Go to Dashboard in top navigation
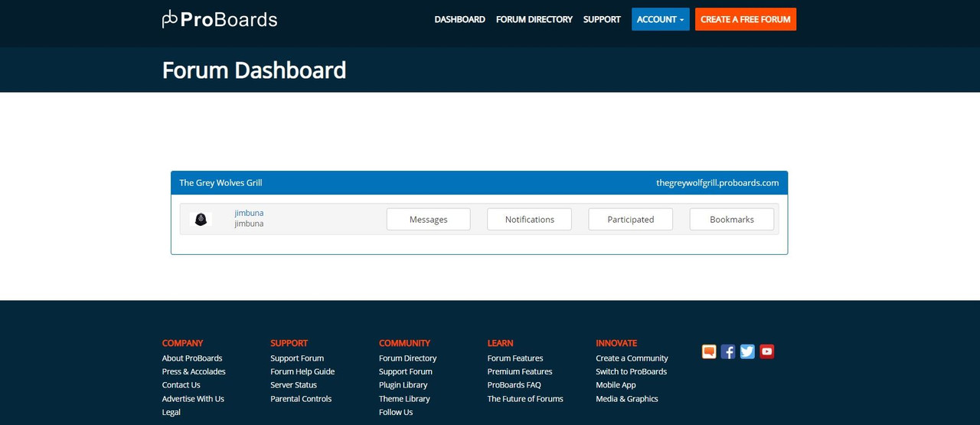This screenshot has height=425, width=980. [x=459, y=19]
